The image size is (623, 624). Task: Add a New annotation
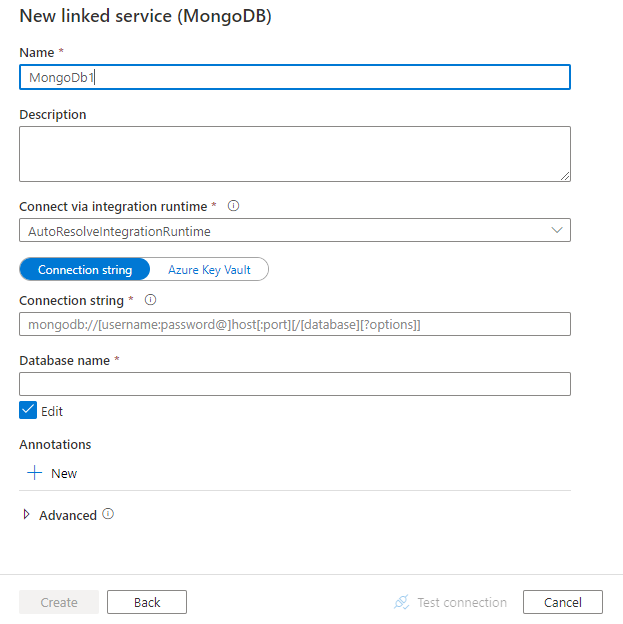tap(63, 473)
